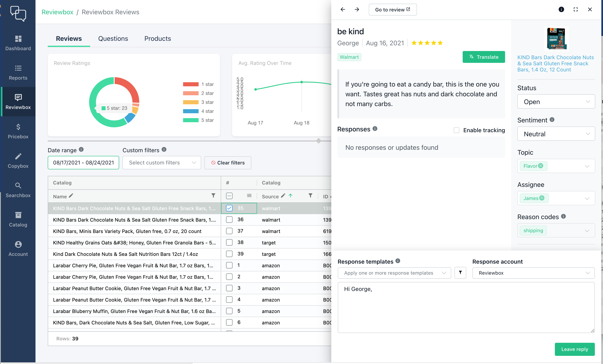Switch to the Questions tab
The image size is (603, 364).
tap(113, 39)
